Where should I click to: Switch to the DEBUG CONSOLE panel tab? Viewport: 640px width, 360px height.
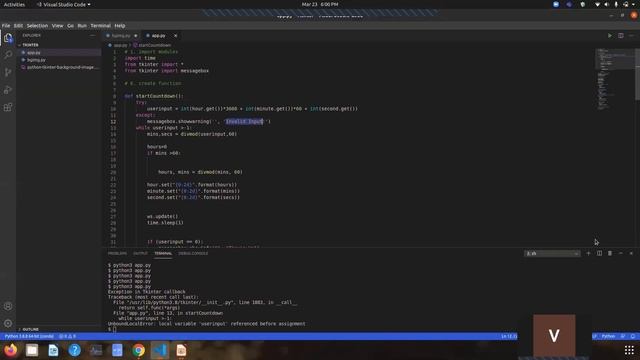tap(193, 253)
